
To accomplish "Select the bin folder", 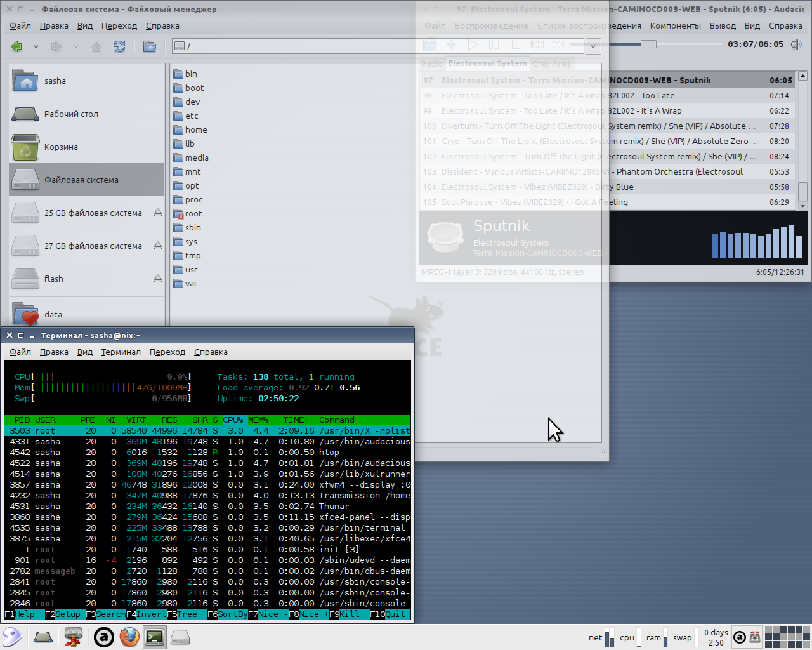I will coord(185,74).
